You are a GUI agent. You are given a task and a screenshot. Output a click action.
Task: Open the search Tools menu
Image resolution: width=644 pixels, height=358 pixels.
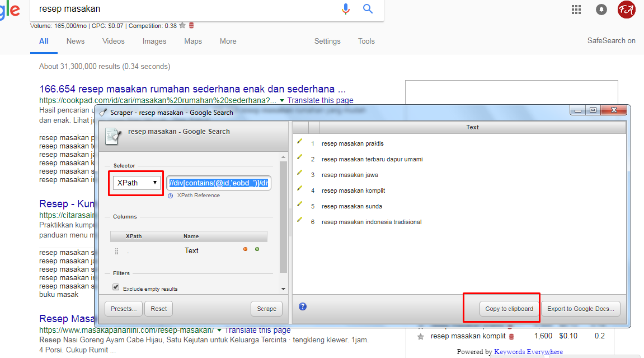click(x=366, y=41)
